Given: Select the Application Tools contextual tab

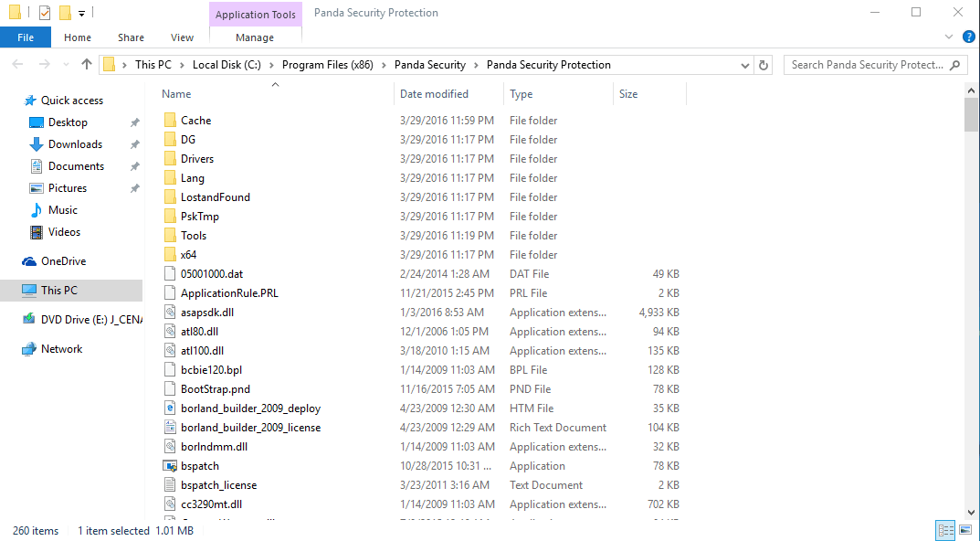Looking at the screenshot, I should coord(255,15).
